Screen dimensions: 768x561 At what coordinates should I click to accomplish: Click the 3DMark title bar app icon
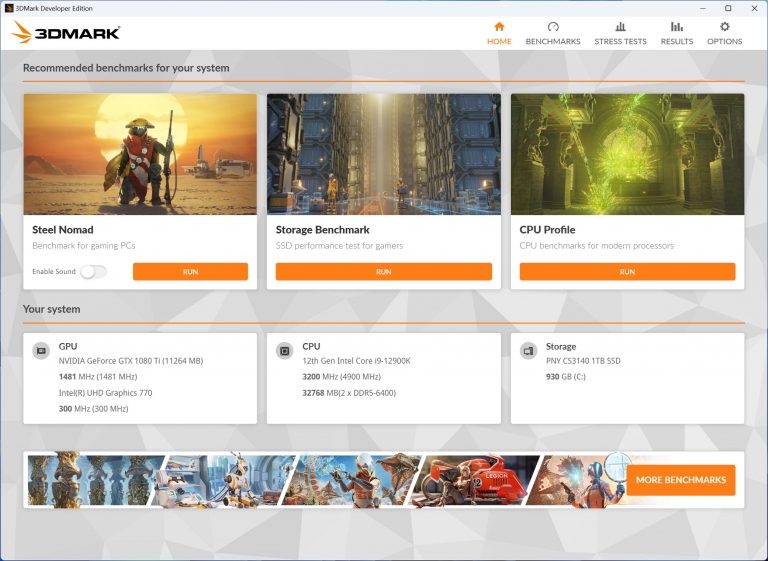tap(8, 8)
